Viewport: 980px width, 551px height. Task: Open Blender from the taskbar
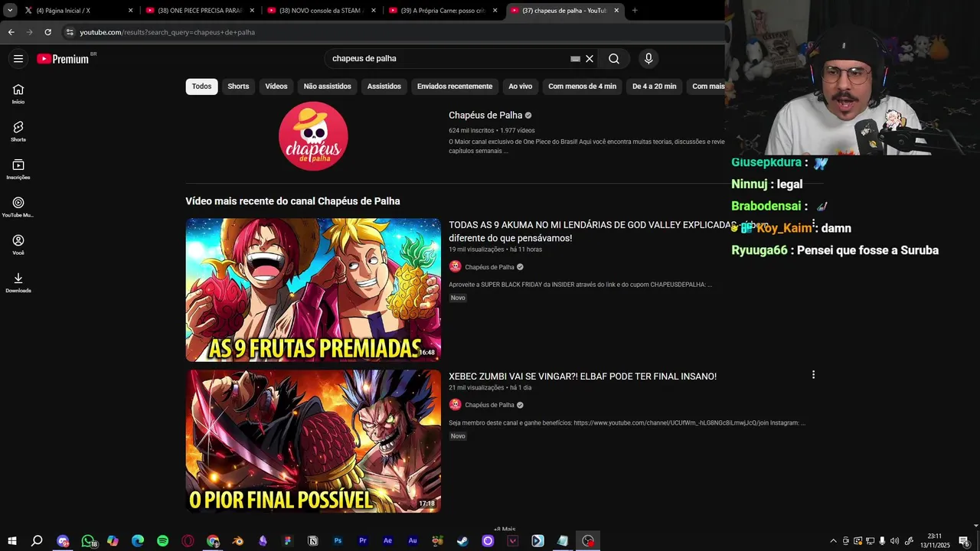[x=238, y=541]
